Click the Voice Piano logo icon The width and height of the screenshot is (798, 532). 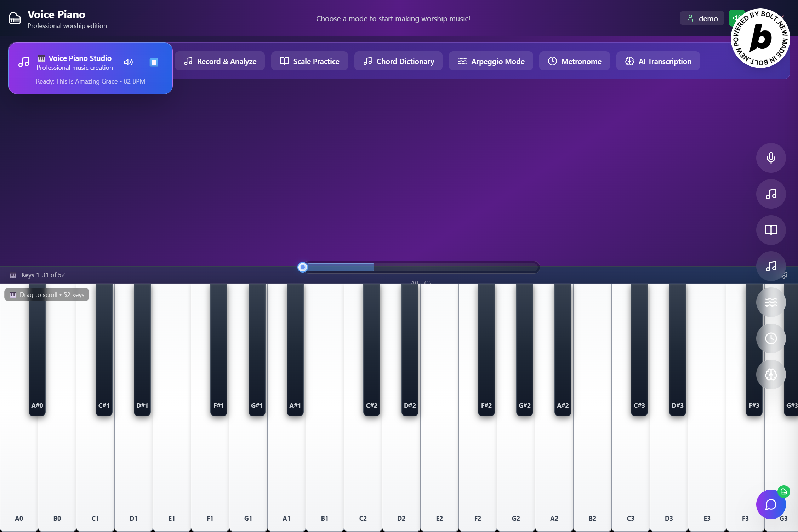click(x=15, y=18)
